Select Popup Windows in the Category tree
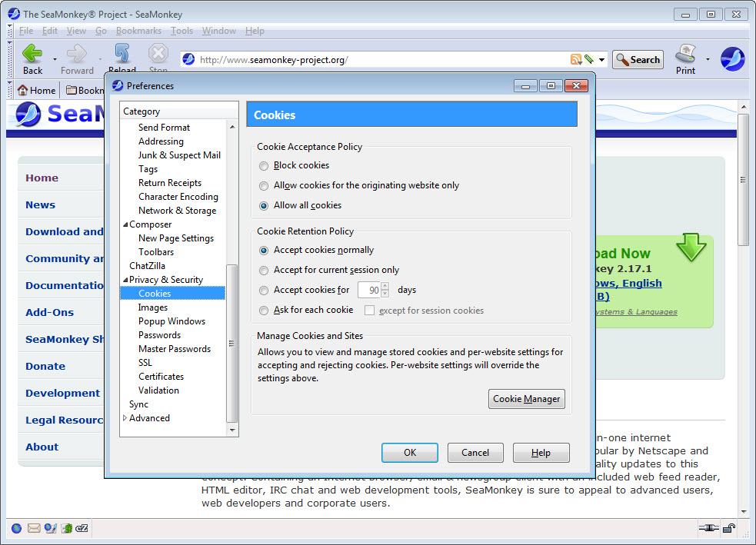Image resolution: width=756 pixels, height=545 pixels. click(172, 321)
